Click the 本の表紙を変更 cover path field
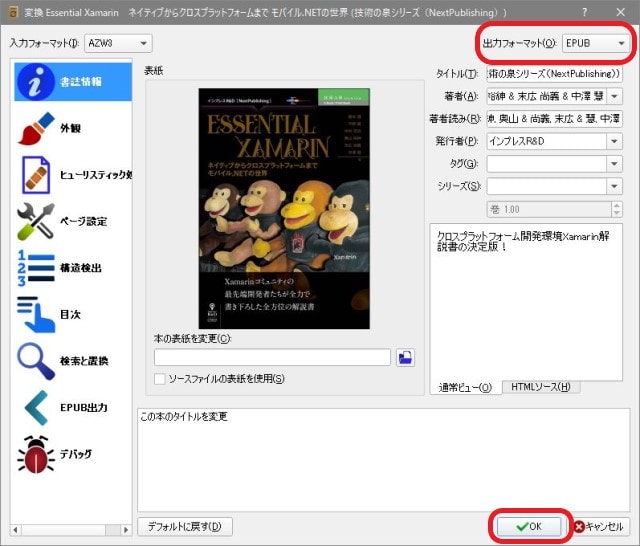 tap(272, 357)
